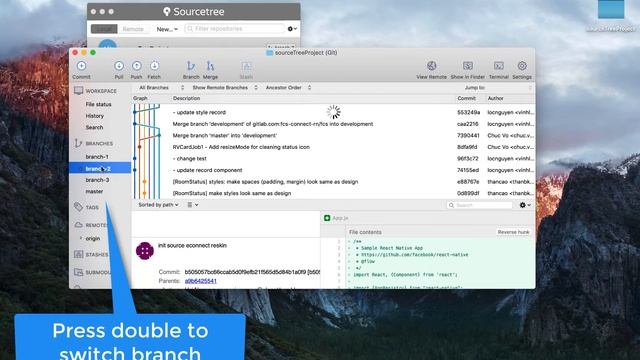Viewport: 640px width, 360px height.
Task: Click the Commit column header
Action: pos(467,98)
